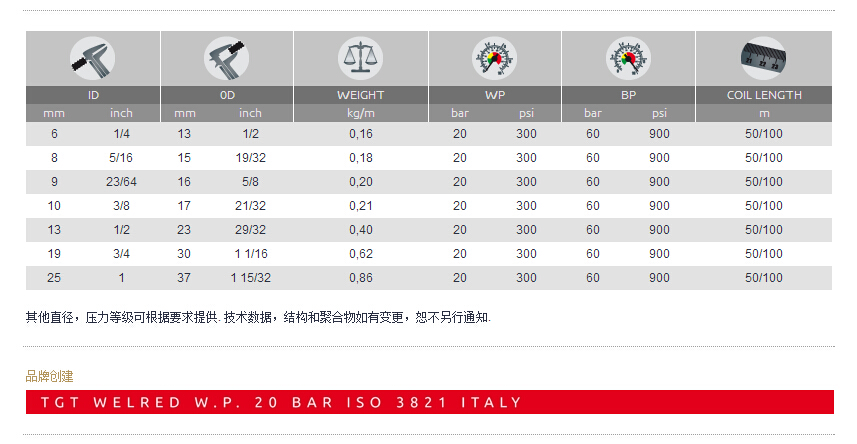The width and height of the screenshot is (857, 444).
Task: Click the Chinese disclaimer note below table
Action: tap(258, 317)
